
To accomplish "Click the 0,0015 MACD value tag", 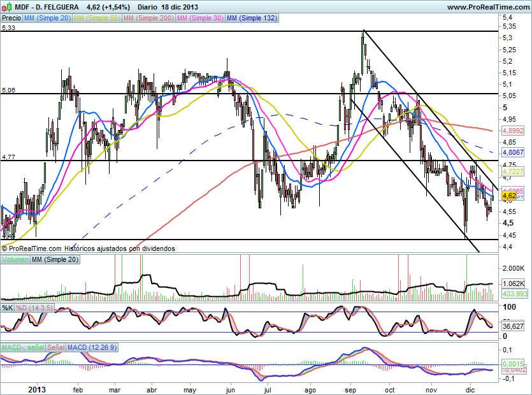I will pyautogui.click(x=513, y=364).
